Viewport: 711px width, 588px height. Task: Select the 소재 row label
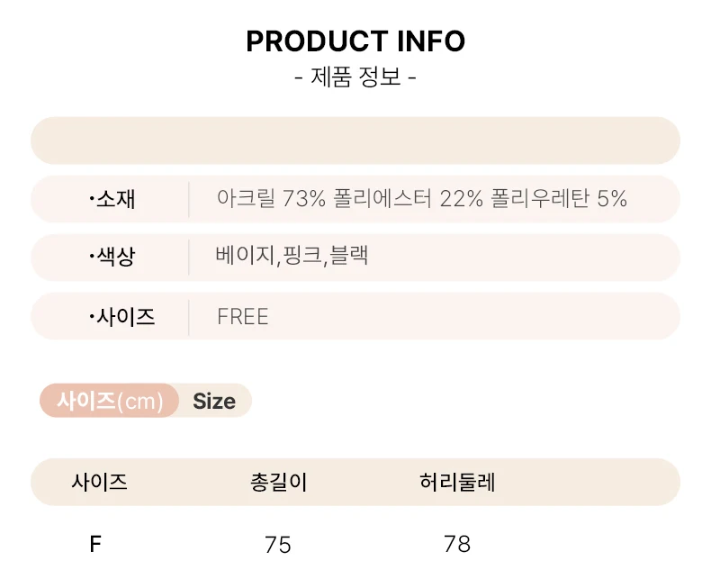[113, 199]
